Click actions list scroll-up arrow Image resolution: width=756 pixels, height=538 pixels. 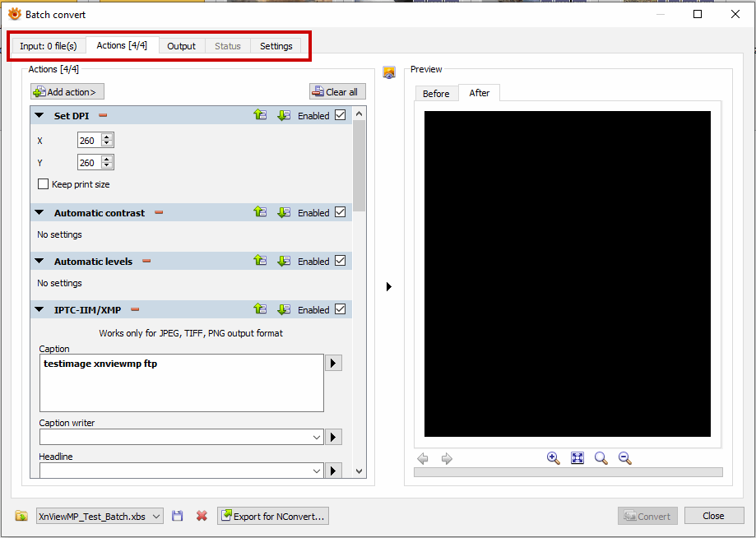[359, 114]
